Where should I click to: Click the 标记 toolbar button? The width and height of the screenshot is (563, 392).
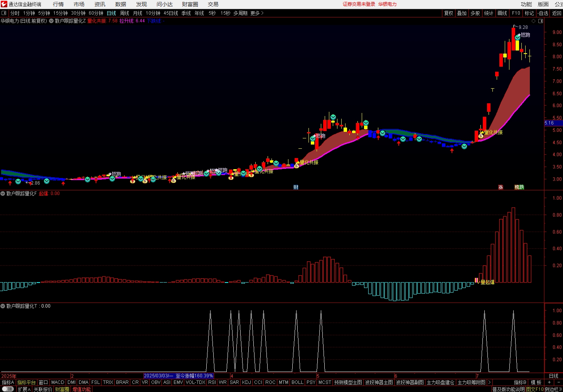coord(529,13)
